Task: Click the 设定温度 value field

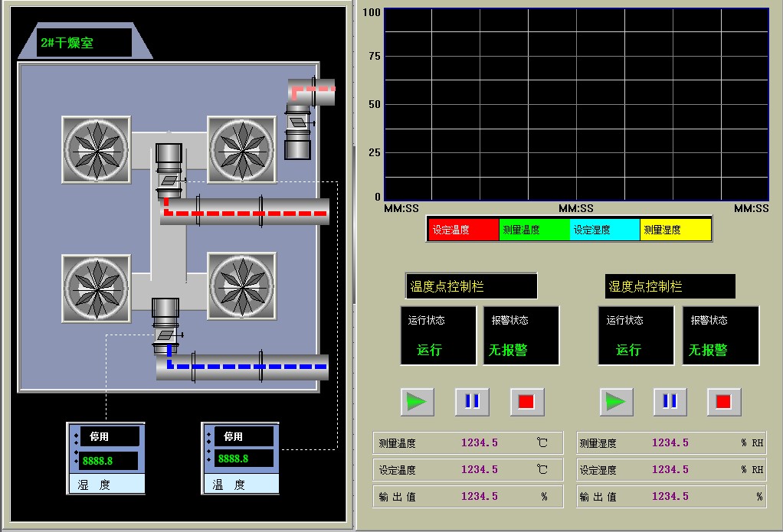Action: click(x=480, y=469)
